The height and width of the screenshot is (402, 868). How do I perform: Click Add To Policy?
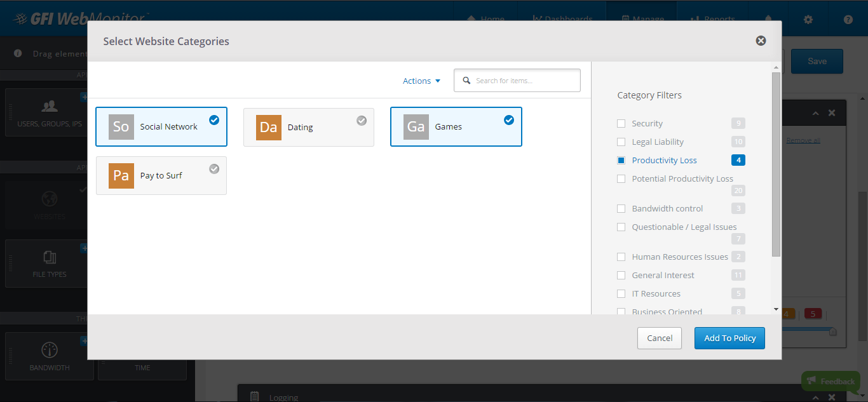point(729,338)
